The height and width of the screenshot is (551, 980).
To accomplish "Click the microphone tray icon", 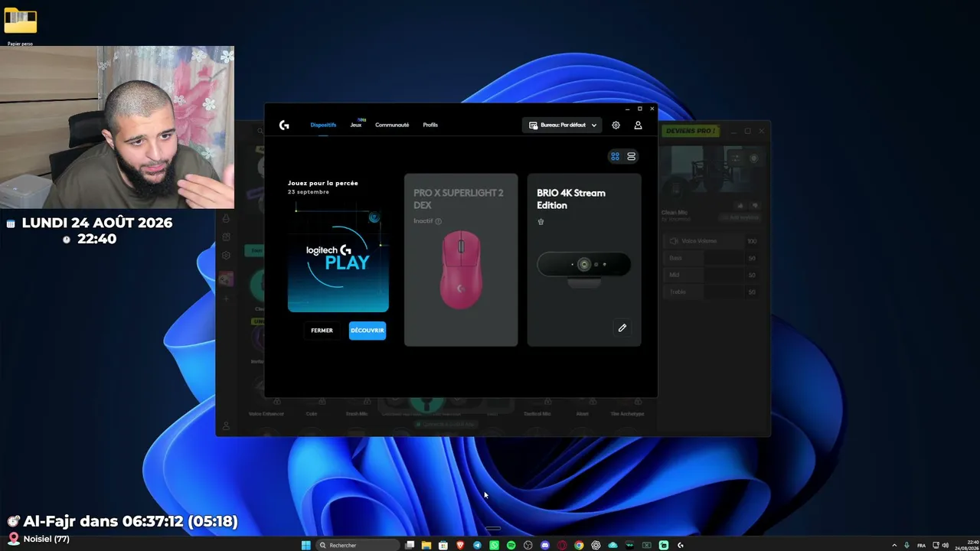I will (906, 545).
